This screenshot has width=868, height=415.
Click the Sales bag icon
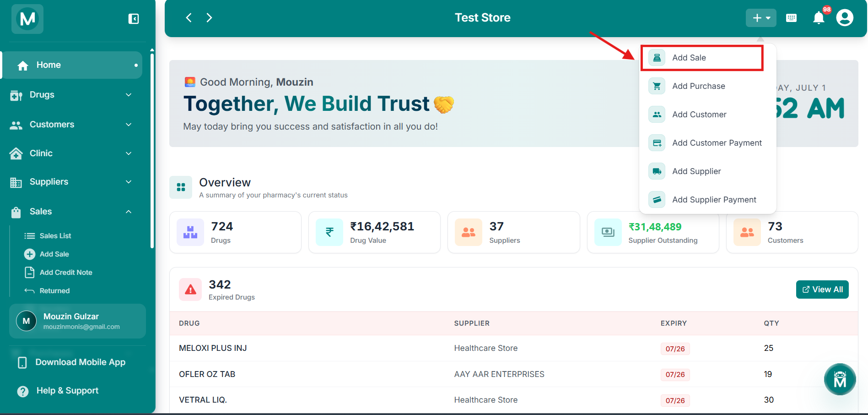(x=16, y=212)
